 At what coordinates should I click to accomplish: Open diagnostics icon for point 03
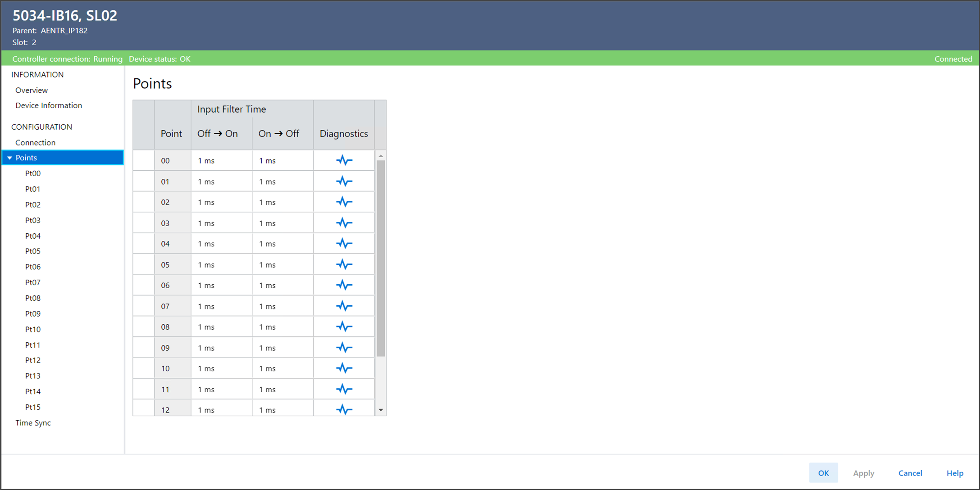[344, 223]
